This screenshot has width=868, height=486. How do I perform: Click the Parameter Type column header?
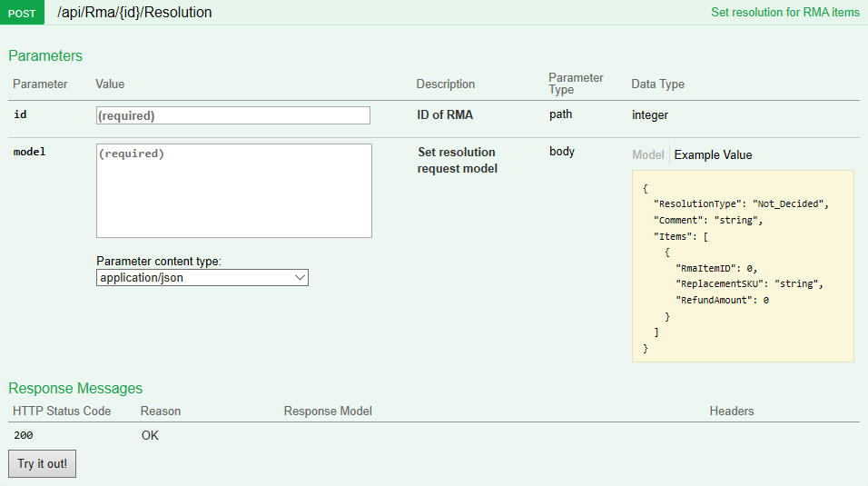[576, 84]
